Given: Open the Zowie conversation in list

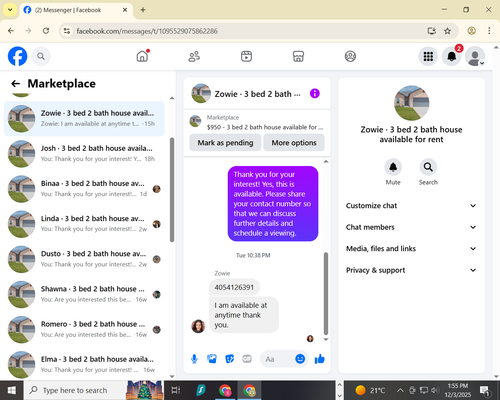Looking at the screenshot, I should click(84, 118).
